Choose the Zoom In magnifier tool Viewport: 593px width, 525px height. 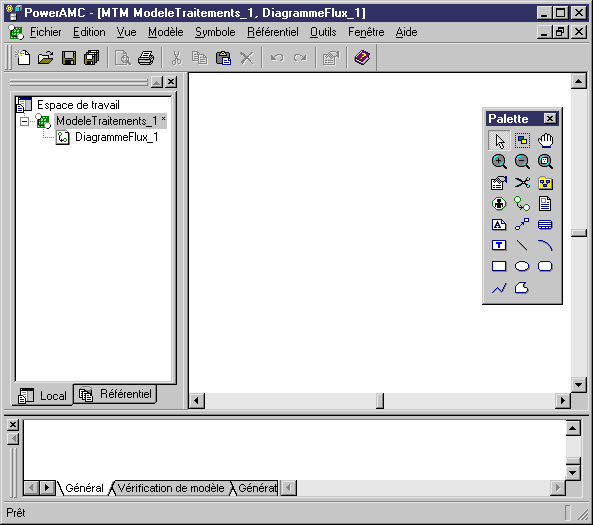click(x=499, y=162)
